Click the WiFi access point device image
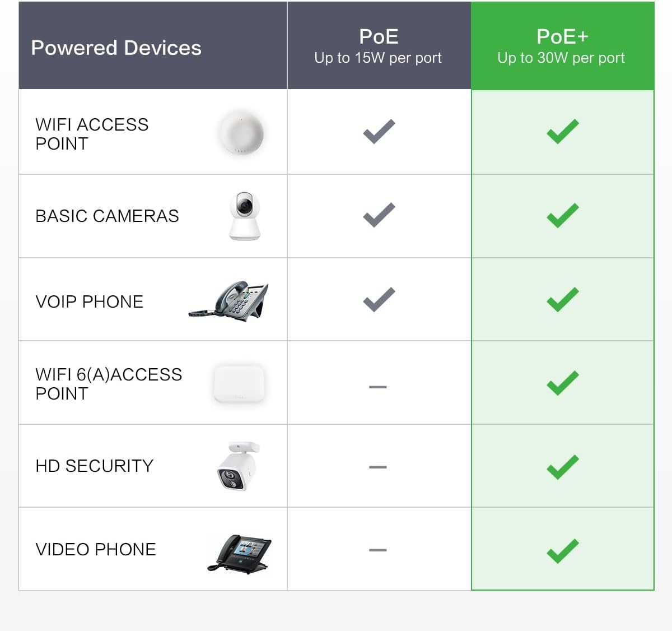This screenshot has height=631, width=672. [x=241, y=133]
